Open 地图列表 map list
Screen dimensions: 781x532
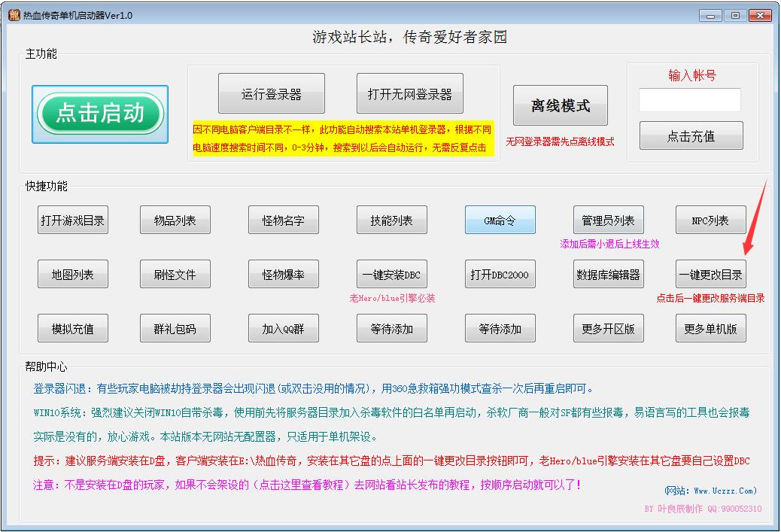(73, 274)
